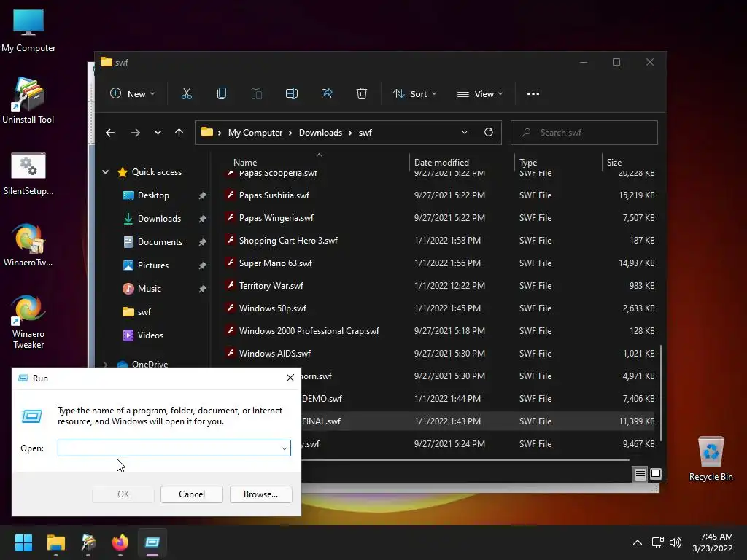747x560 pixels.
Task: Click the network tray icon
Action: click(x=657, y=542)
